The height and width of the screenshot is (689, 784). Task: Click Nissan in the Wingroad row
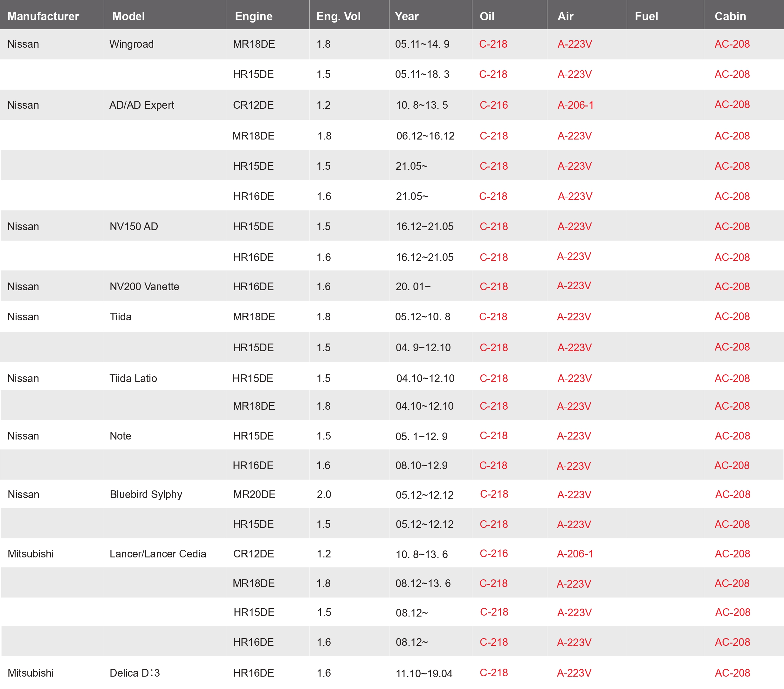click(x=23, y=44)
